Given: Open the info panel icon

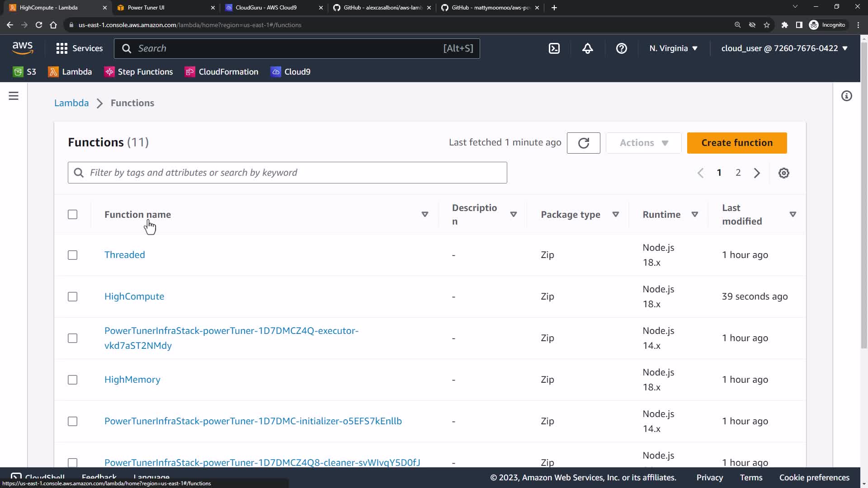Looking at the screenshot, I should (846, 96).
